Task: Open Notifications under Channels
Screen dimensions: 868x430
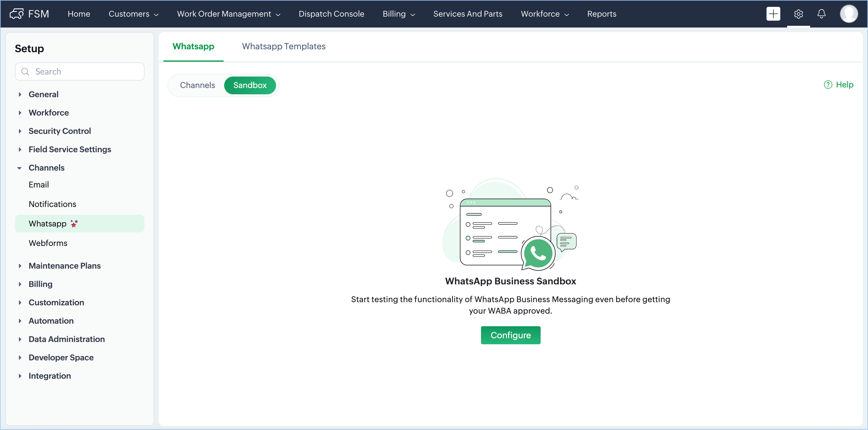Action: pyautogui.click(x=52, y=204)
